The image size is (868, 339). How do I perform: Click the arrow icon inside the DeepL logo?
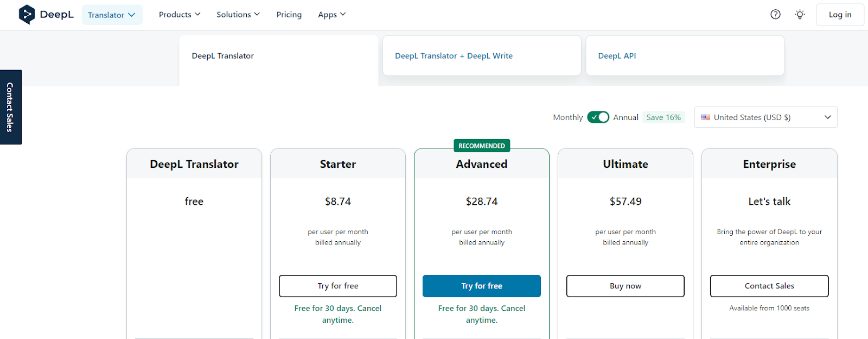tap(27, 14)
